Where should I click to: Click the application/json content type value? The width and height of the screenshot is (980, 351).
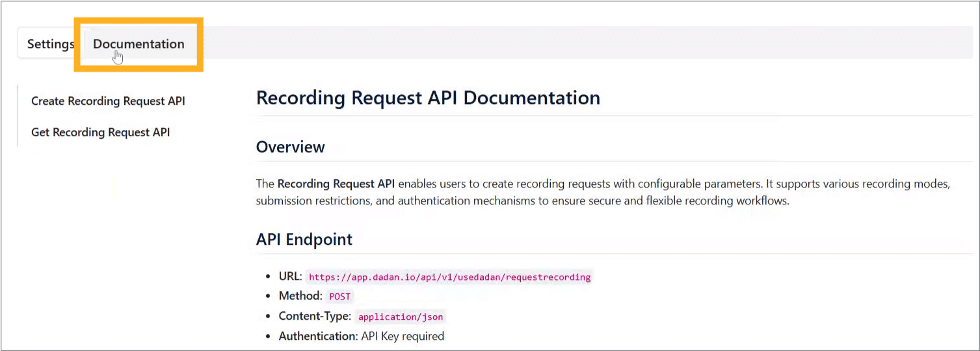[401, 317]
